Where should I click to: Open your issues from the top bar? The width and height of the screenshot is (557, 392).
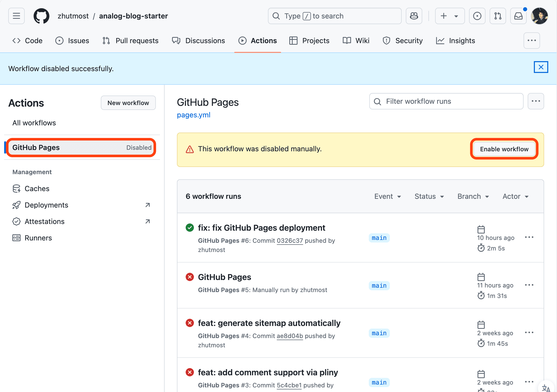click(477, 16)
